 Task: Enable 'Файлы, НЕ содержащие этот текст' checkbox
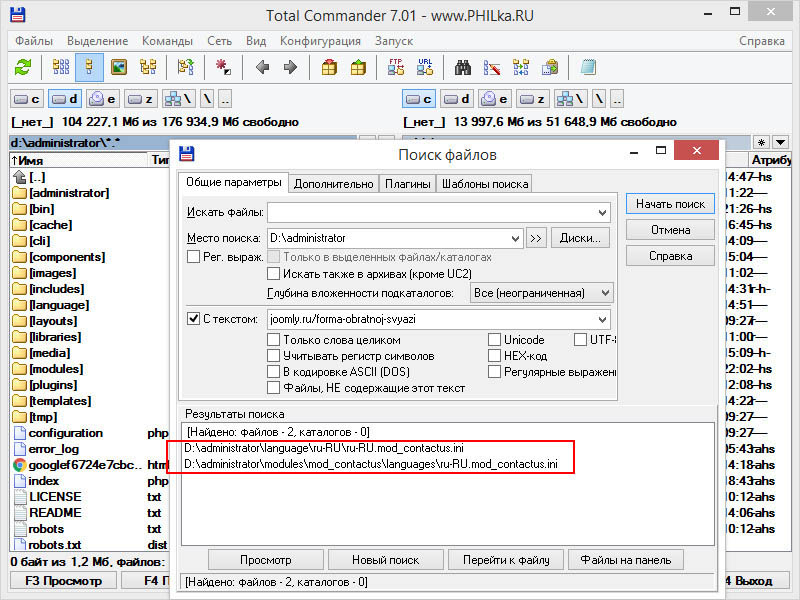[x=273, y=388]
